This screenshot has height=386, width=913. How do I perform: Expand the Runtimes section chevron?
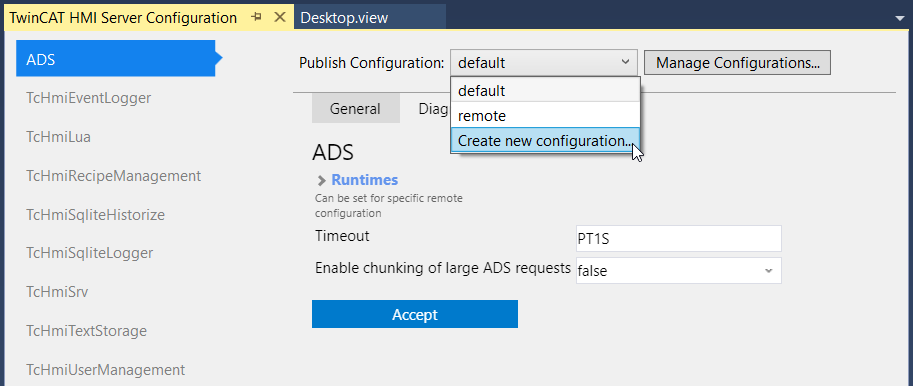(321, 180)
